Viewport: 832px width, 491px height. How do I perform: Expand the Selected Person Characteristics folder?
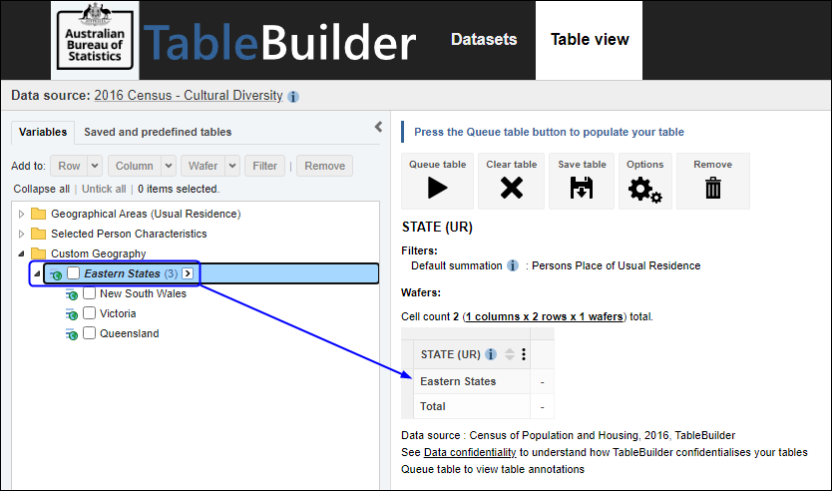pos(21,234)
